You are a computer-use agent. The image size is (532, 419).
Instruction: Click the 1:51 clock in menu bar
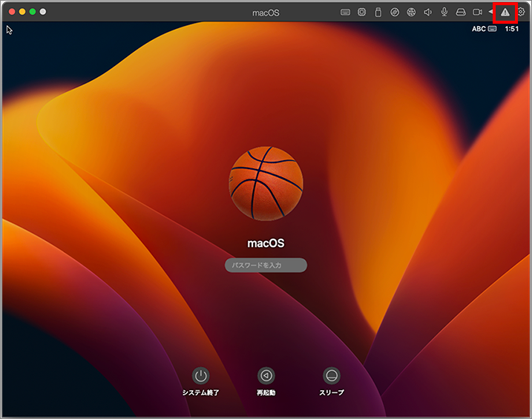coord(512,29)
